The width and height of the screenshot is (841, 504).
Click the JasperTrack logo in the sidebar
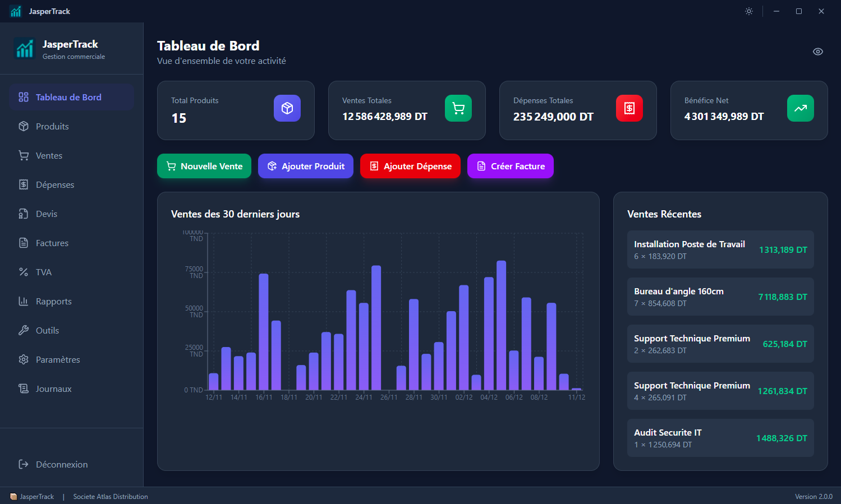pyautogui.click(x=25, y=48)
